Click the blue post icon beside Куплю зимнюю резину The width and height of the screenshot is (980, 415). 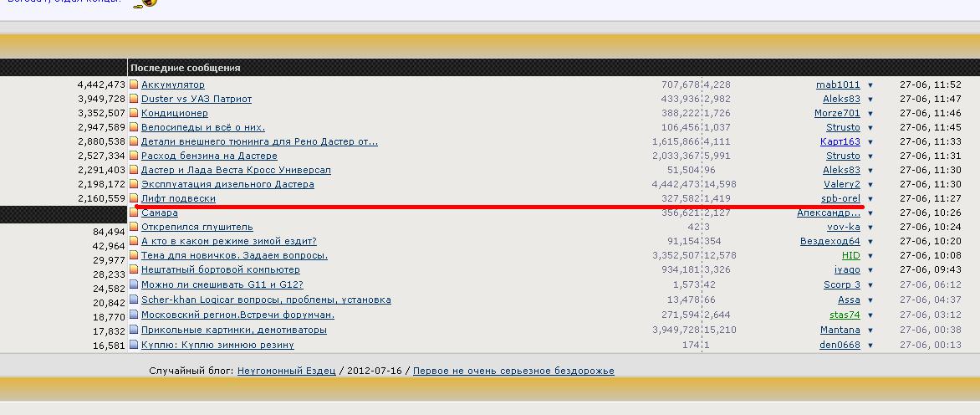(134, 345)
